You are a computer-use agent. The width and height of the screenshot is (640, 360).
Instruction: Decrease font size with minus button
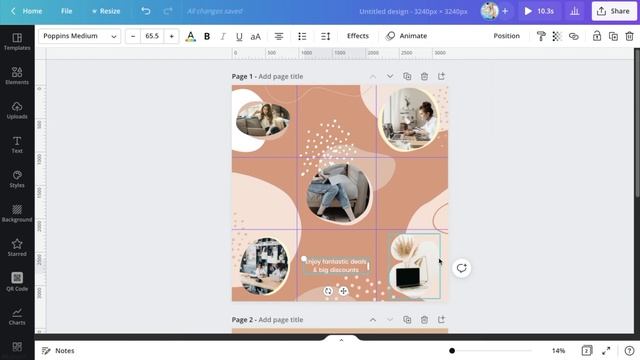[133, 36]
